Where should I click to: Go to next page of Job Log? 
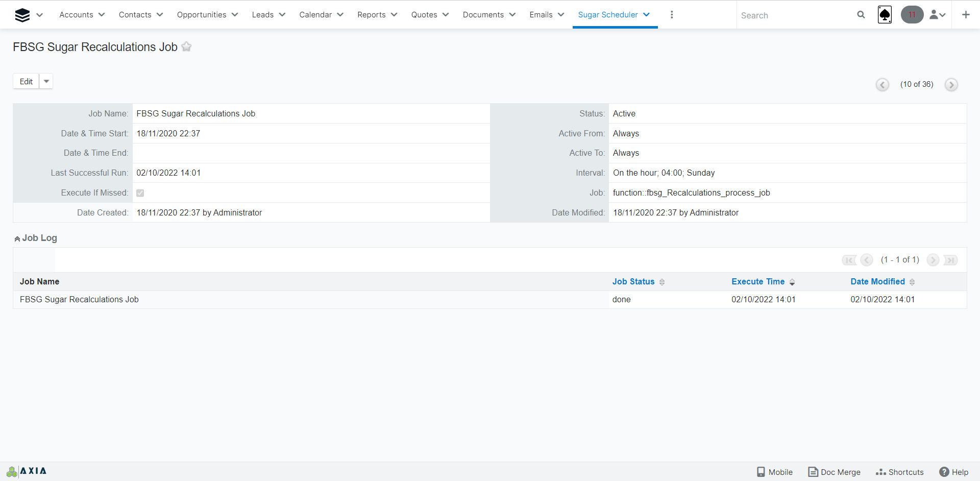933,260
